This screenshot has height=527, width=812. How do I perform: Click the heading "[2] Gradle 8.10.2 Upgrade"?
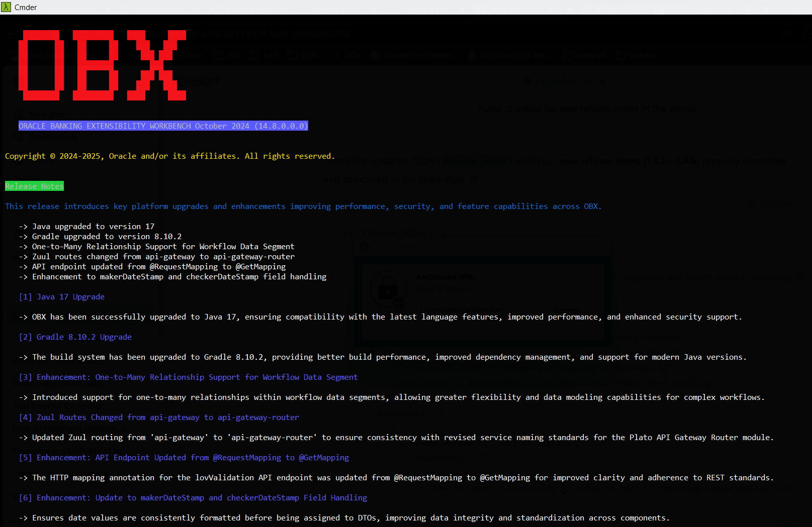[x=75, y=337]
